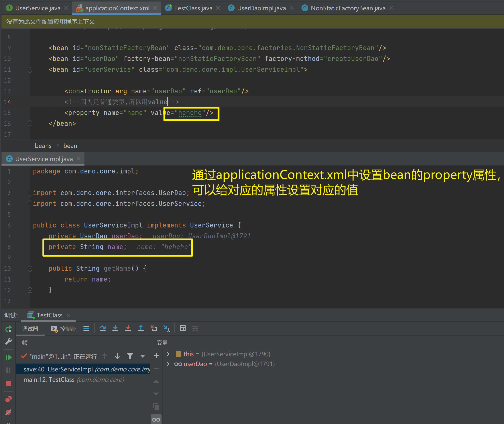Expand the 'this' variable node

pos(168,354)
